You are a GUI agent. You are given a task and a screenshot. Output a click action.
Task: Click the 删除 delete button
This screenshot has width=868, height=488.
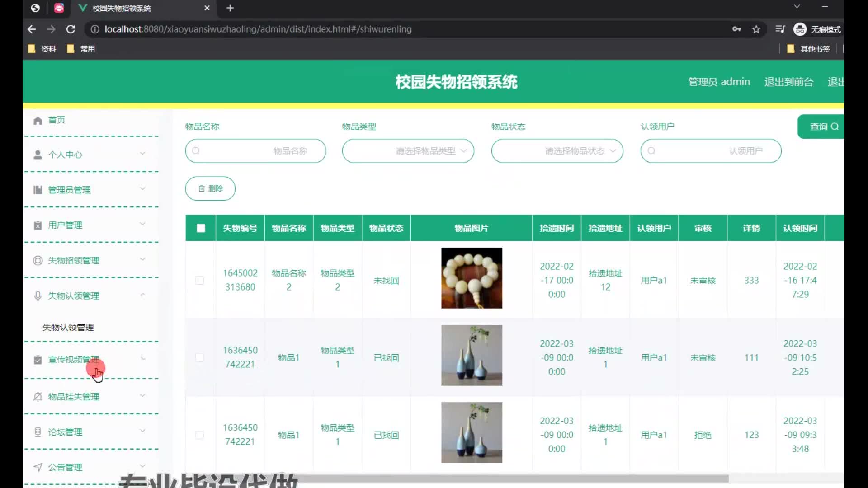pyautogui.click(x=210, y=188)
